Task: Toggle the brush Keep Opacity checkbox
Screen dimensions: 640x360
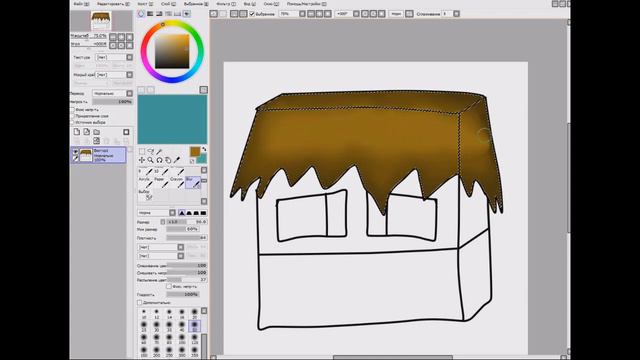Action: [169, 287]
